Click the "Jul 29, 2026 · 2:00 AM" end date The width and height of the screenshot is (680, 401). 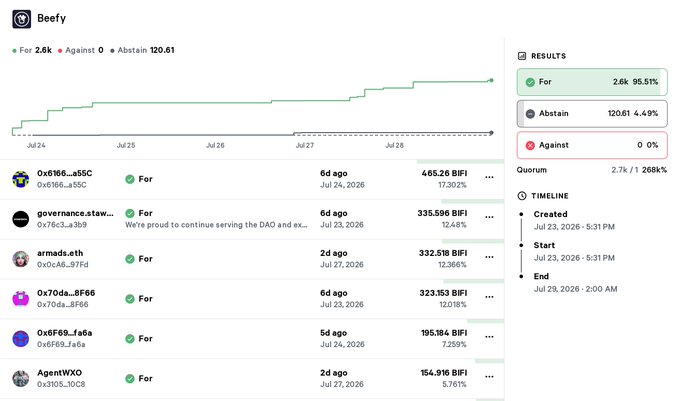[x=575, y=289]
